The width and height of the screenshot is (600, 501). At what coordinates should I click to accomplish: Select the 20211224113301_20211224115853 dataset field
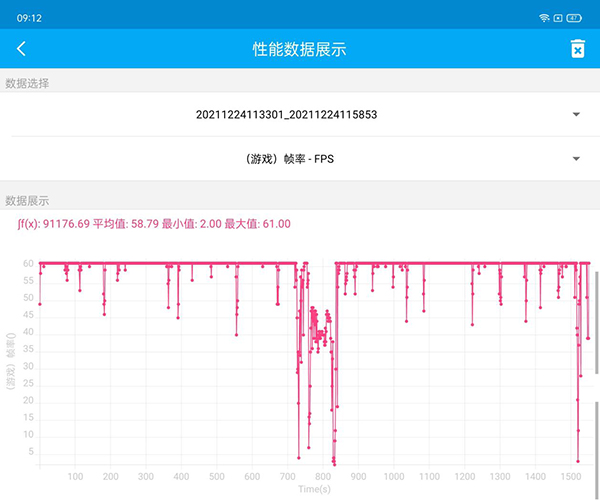pos(286,115)
